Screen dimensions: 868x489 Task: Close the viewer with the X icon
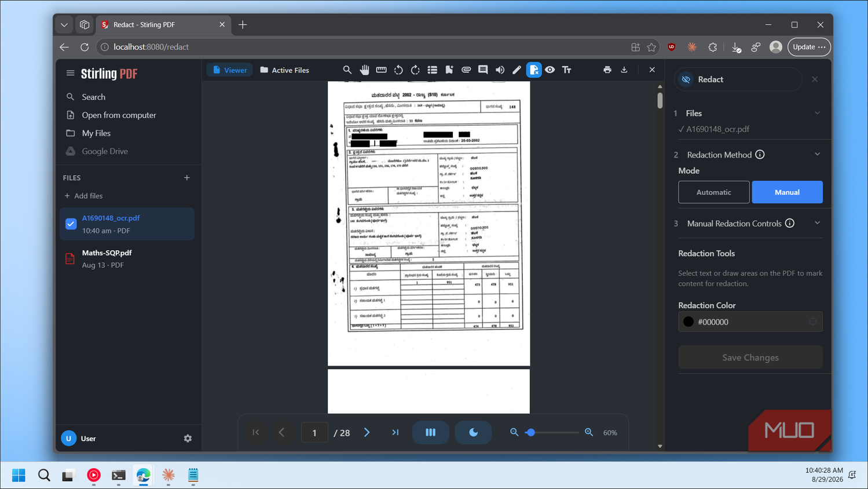point(652,70)
